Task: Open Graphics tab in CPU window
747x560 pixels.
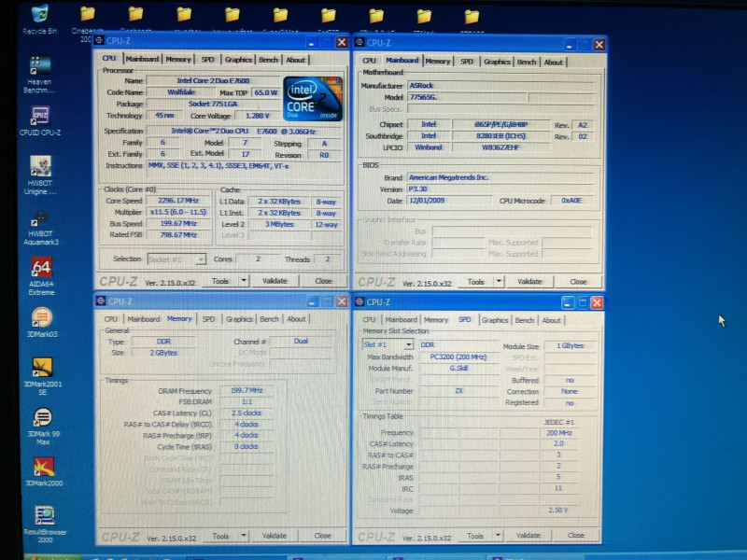Action: (238, 60)
